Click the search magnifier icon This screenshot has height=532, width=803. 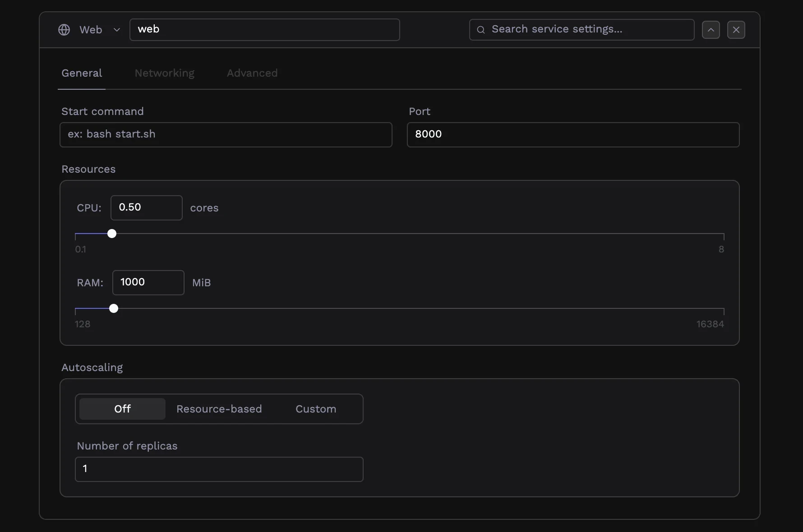click(x=481, y=29)
